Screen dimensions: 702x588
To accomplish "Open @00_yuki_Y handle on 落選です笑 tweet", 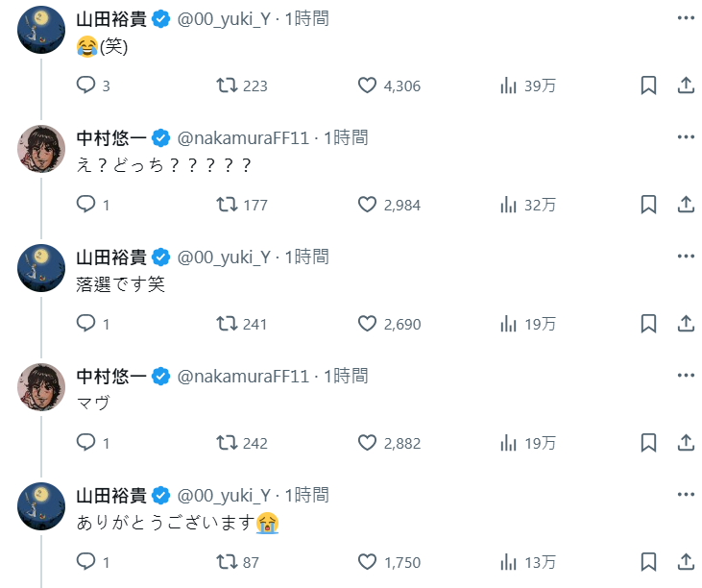I will tap(224, 257).
